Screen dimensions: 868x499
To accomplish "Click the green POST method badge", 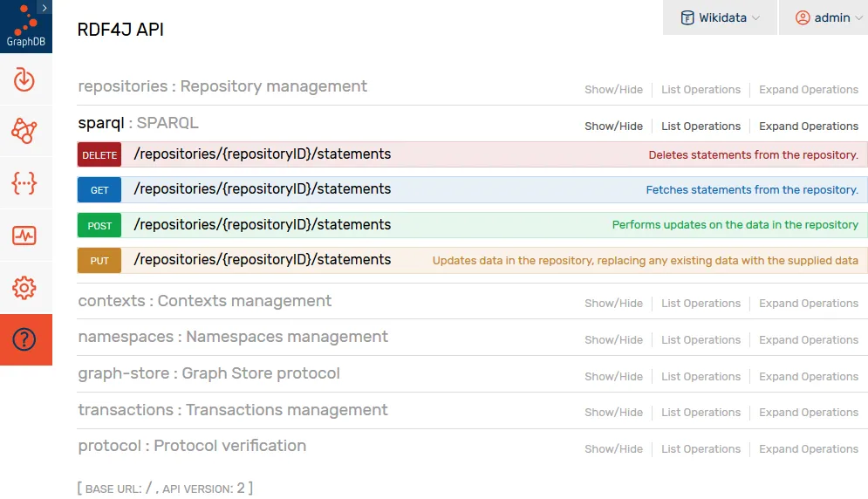I will [99, 226].
